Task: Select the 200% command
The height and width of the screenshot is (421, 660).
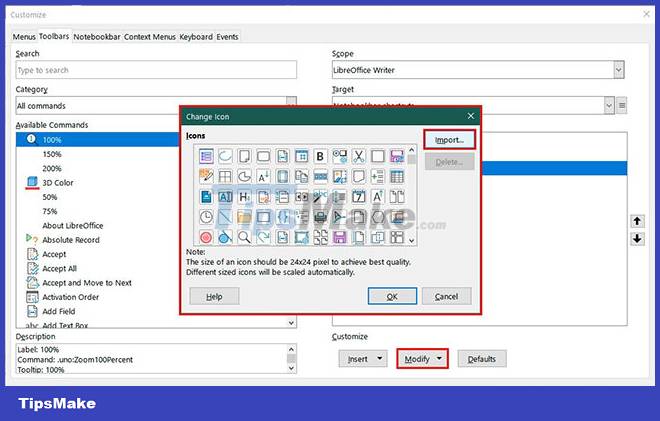Action: point(52,168)
